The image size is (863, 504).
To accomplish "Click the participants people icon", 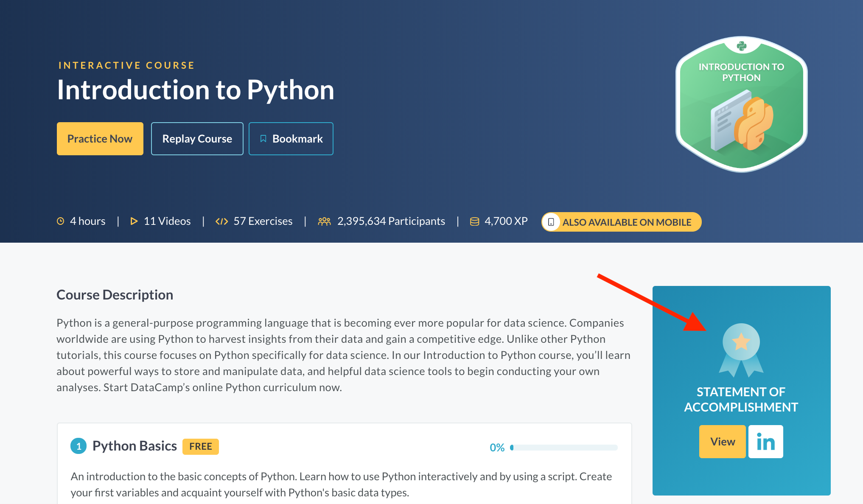I will point(324,221).
